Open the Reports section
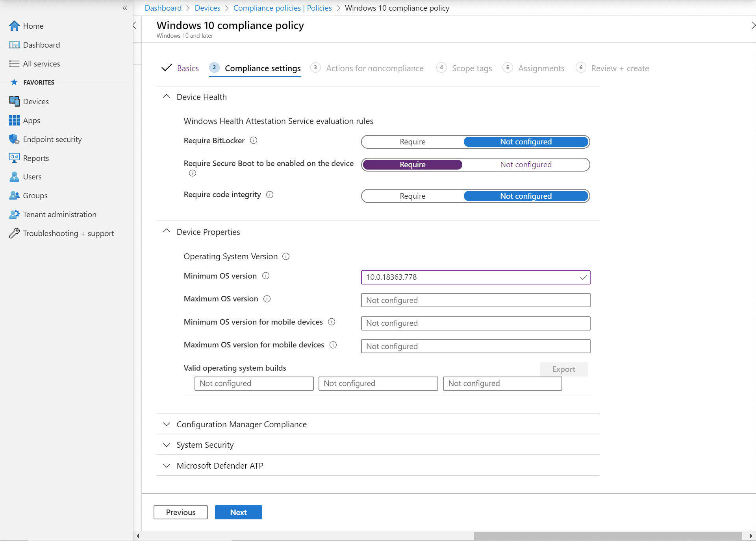The width and height of the screenshot is (756, 541). [35, 158]
